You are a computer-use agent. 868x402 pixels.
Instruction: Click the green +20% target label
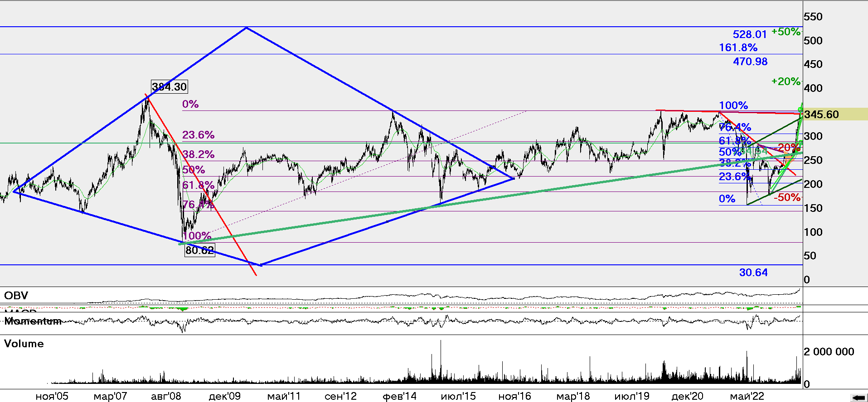(x=786, y=81)
